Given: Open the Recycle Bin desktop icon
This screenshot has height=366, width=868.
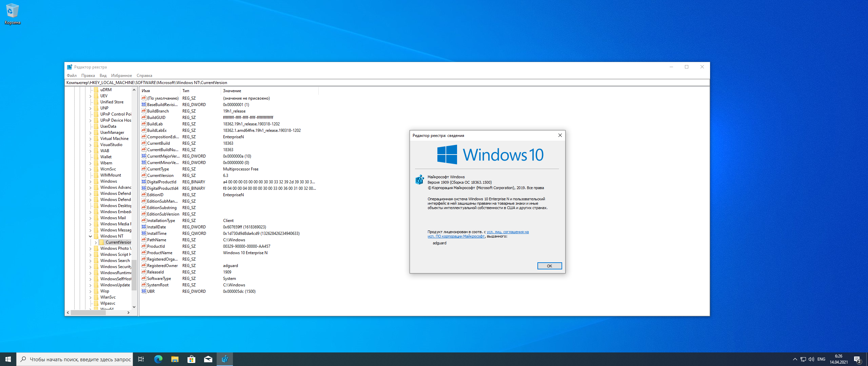Looking at the screenshot, I should [x=12, y=14].
